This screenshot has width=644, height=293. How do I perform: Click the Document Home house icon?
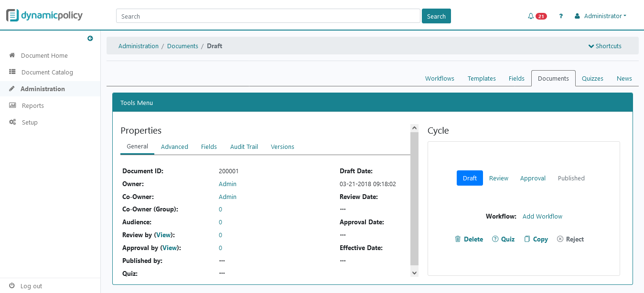point(12,55)
